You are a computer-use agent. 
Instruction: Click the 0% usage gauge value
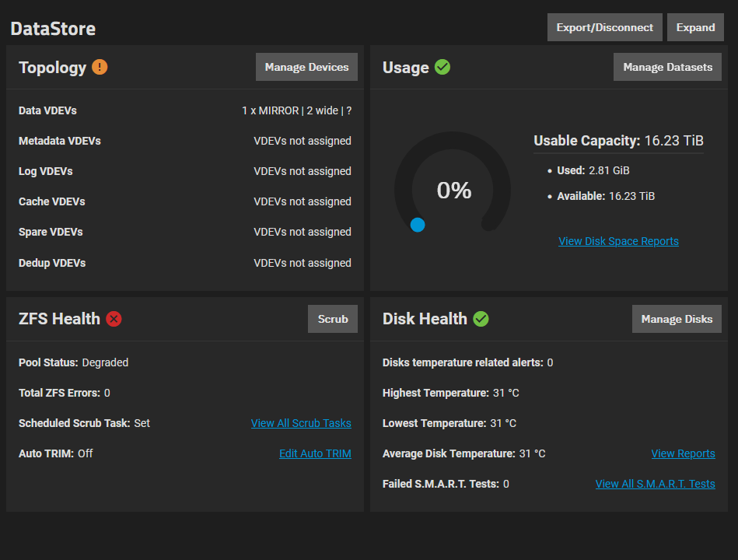[x=454, y=191]
